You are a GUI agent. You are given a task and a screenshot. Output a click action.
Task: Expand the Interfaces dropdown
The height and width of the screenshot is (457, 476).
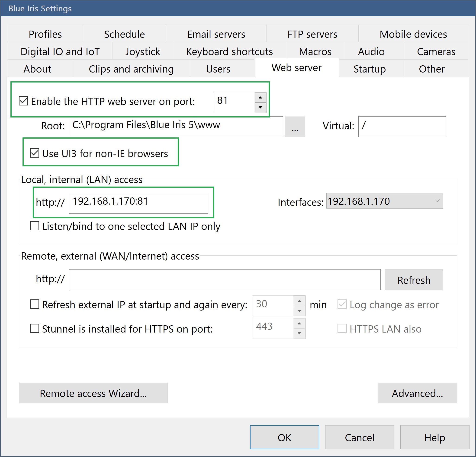[x=385, y=201]
